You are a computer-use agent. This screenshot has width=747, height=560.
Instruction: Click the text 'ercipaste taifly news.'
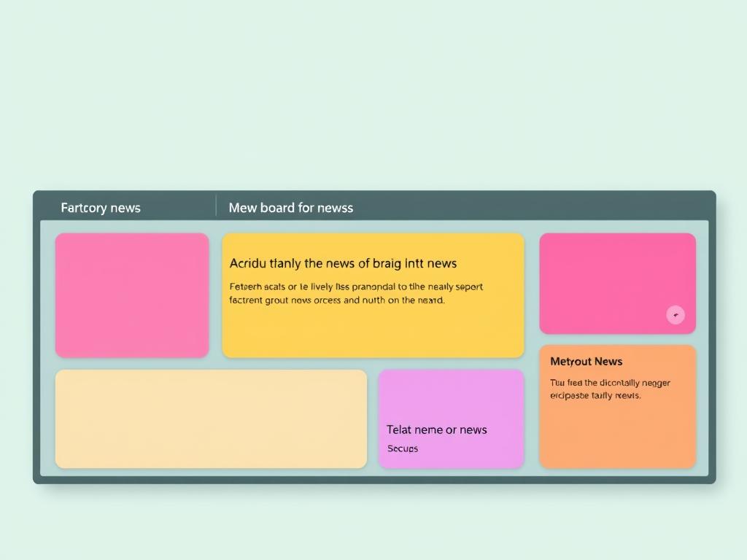pos(595,395)
